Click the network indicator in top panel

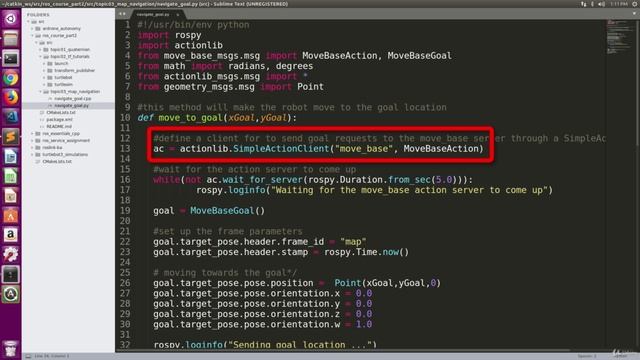[583, 4]
